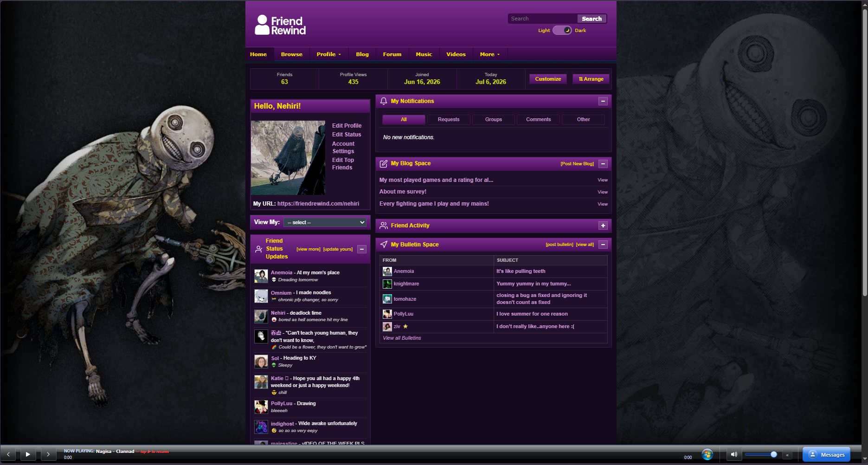Click tomohaze's avatar in bulletin table
Image resolution: width=868 pixels, height=465 pixels.
pos(387,299)
